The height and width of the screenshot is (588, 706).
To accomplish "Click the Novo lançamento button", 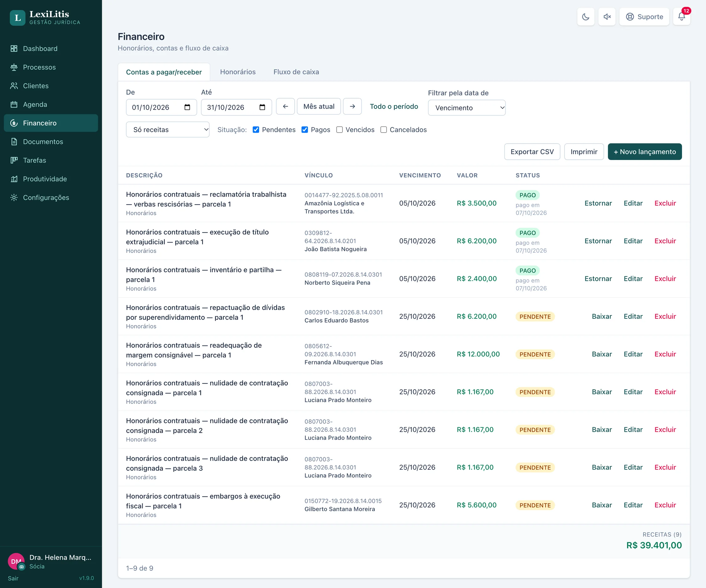I will pos(645,152).
